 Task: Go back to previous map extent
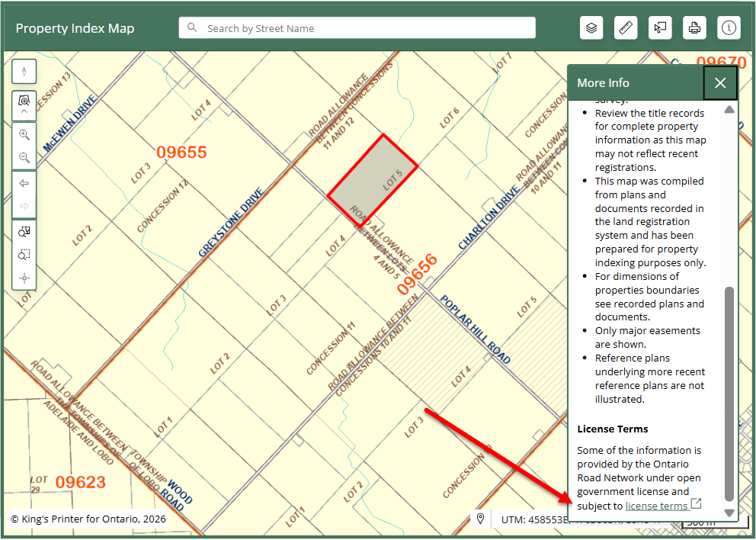[x=24, y=184]
